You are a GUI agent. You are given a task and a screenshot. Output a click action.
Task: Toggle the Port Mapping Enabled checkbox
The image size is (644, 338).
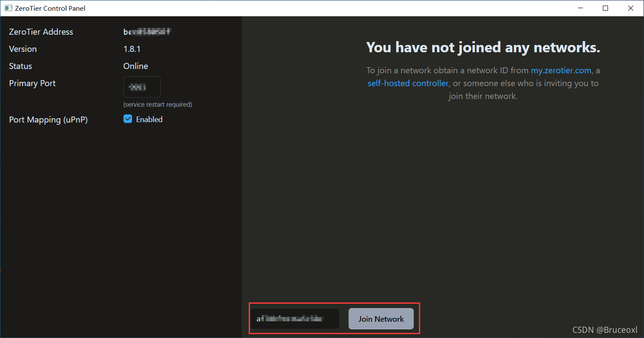128,119
